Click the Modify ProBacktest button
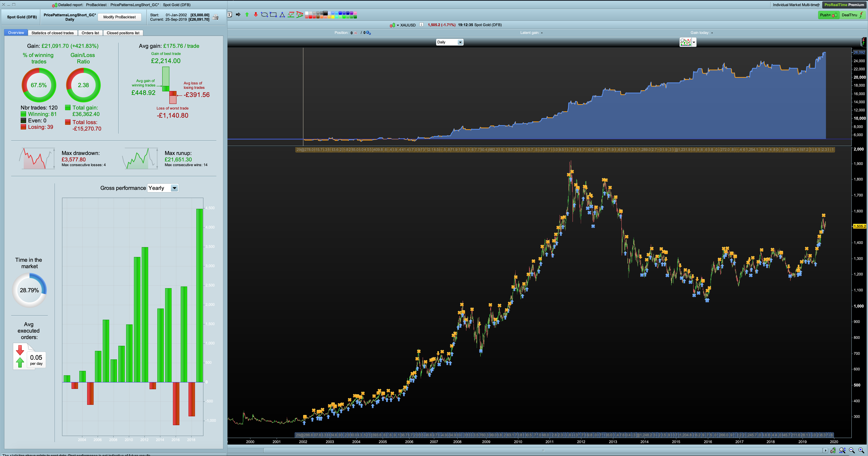The height and width of the screenshot is (456, 868). (x=119, y=17)
